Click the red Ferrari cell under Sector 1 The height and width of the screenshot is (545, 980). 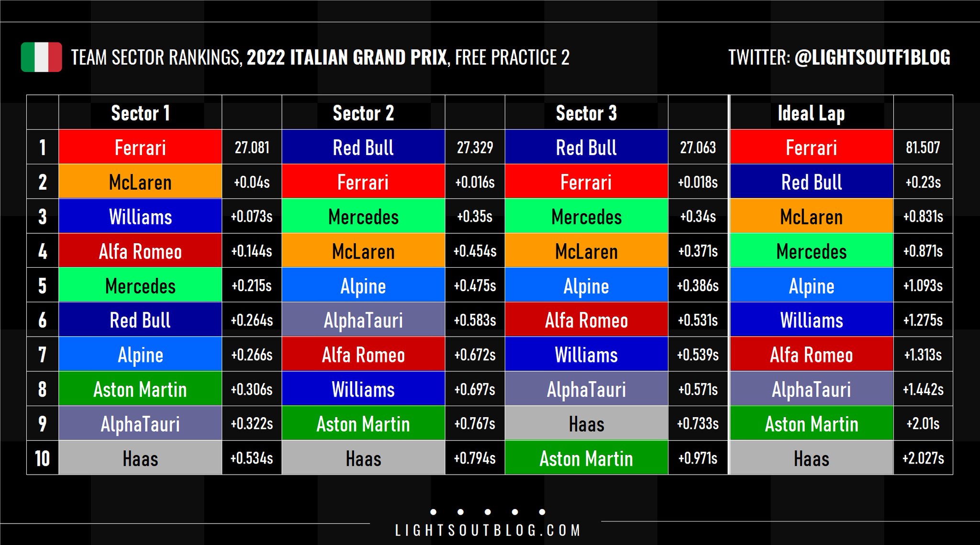click(140, 148)
